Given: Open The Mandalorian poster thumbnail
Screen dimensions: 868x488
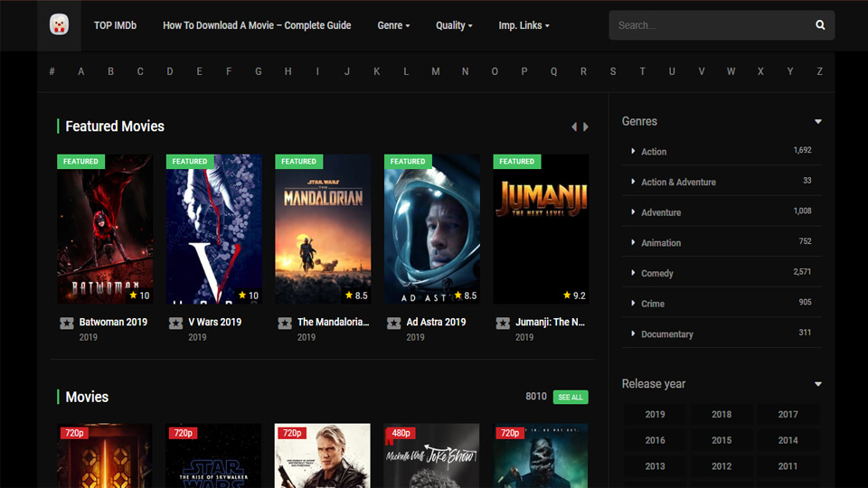Looking at the screenshot, I should click(323, 229).
